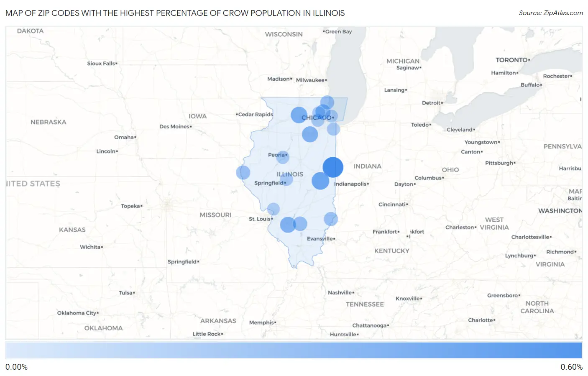Click the TORONTO city label

(x=512, y=60)
